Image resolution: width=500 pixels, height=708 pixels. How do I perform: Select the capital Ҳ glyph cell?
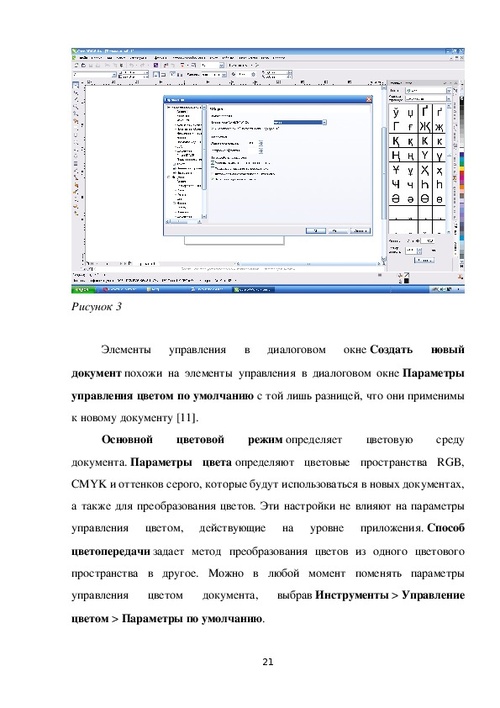425,170
